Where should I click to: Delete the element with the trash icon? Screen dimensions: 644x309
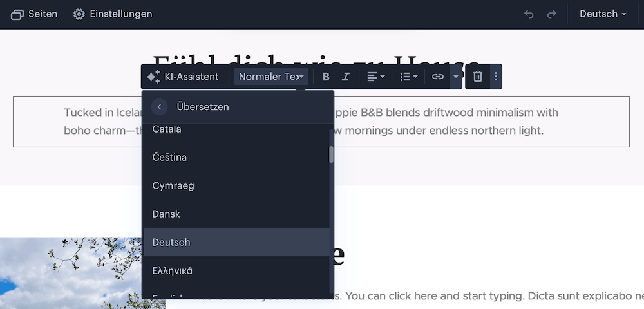pos(477,77)
